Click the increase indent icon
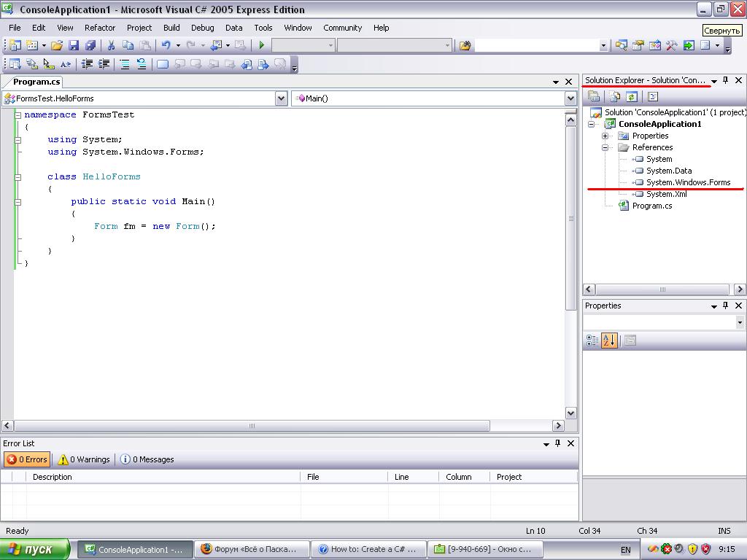The width and height of the screenshot is (747, 560). coord(104,64)
